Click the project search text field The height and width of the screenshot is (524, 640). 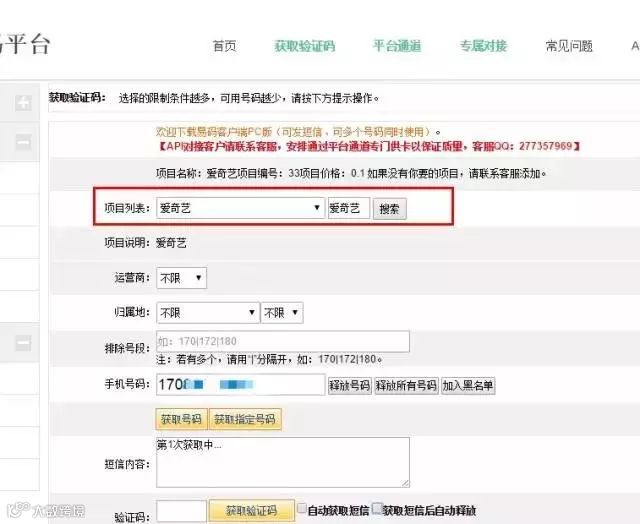point(349,208)
